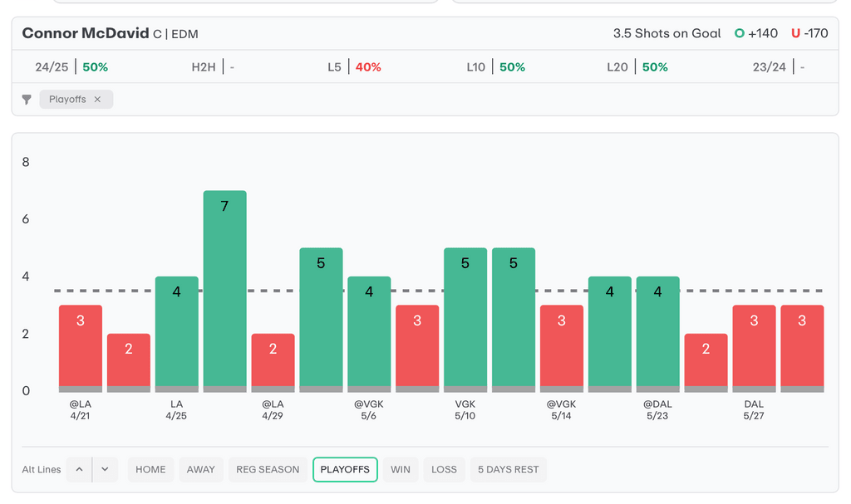Image resolution: width=851 pixels, height=504 pixels.
Task: Remove the Playoffs filter chip with its X
Action: 98,100
